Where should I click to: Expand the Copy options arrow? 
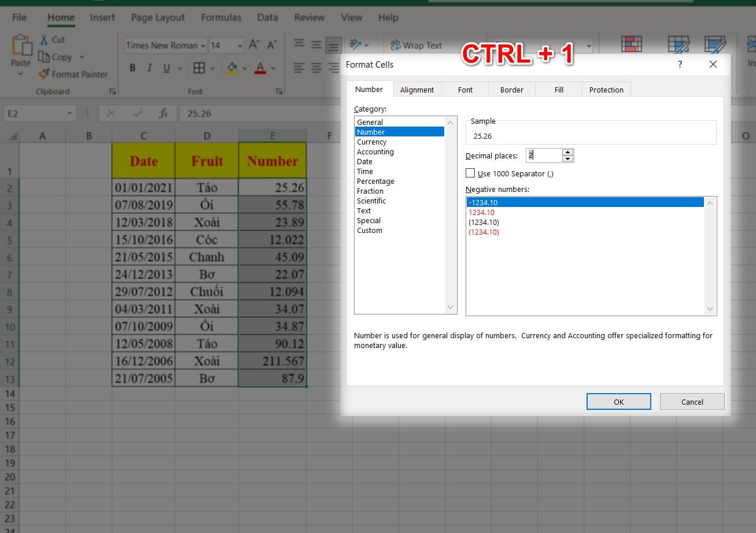coord(82,57)
